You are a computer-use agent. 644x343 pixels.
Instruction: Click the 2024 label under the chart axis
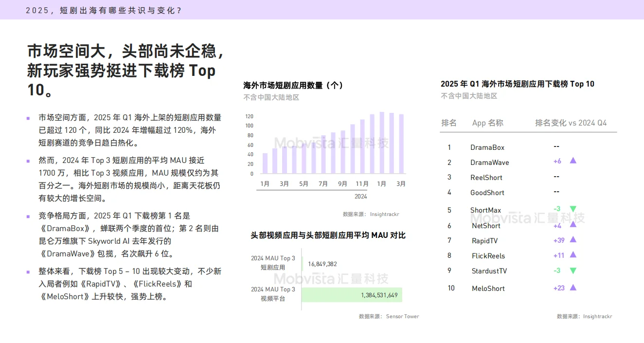click(360, 196)
